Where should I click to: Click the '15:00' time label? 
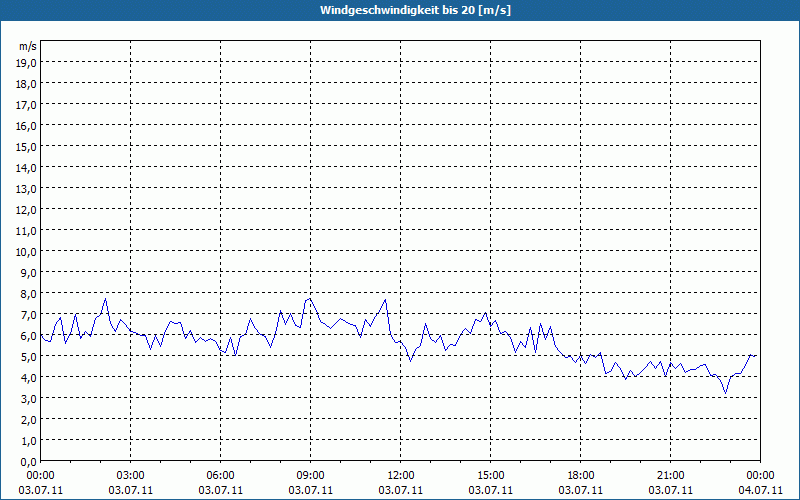(x=490, y=476)
